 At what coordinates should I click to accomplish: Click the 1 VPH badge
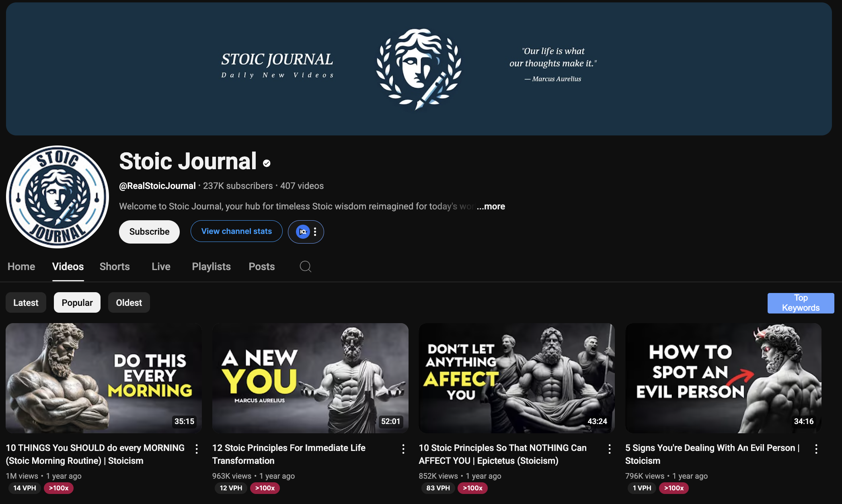642,488
